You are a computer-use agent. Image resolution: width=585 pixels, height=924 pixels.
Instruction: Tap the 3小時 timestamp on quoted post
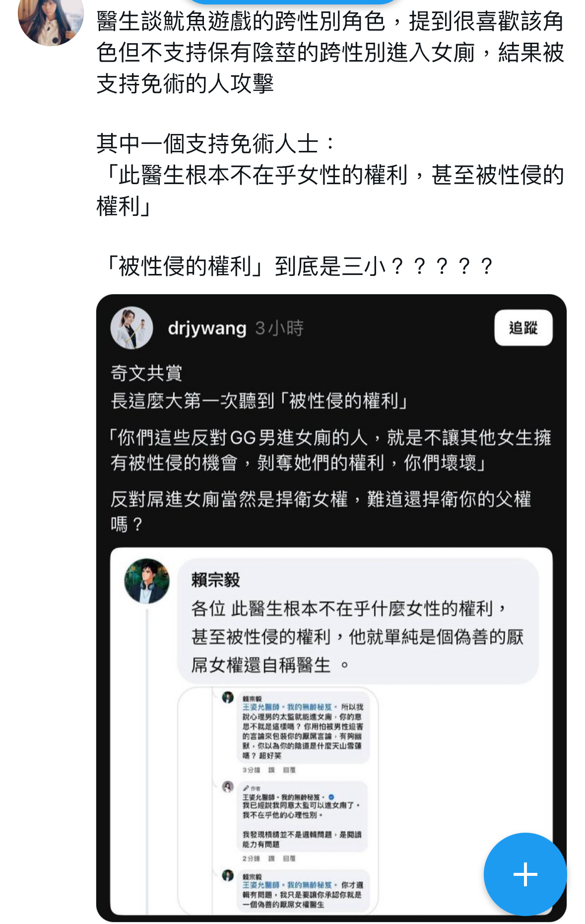pyautogui.click(x=279, y=328)
